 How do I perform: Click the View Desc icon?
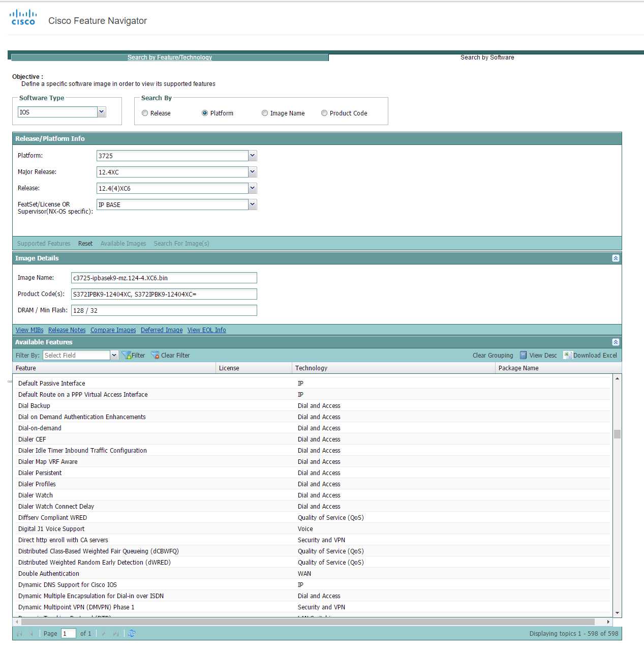(x=523, y=356)
